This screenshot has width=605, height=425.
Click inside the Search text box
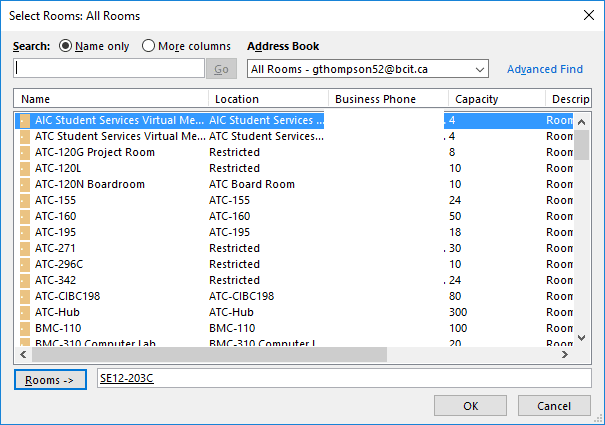point(109,68)
